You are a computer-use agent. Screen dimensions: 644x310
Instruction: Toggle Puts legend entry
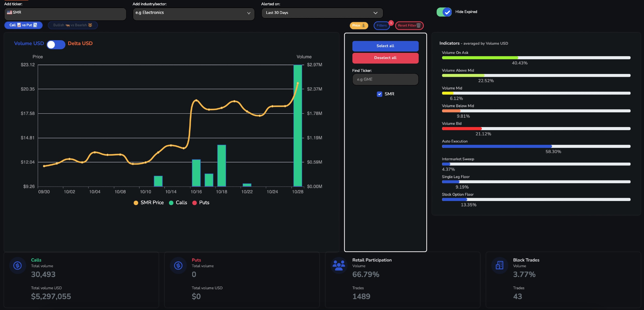(x=201, y=203)
